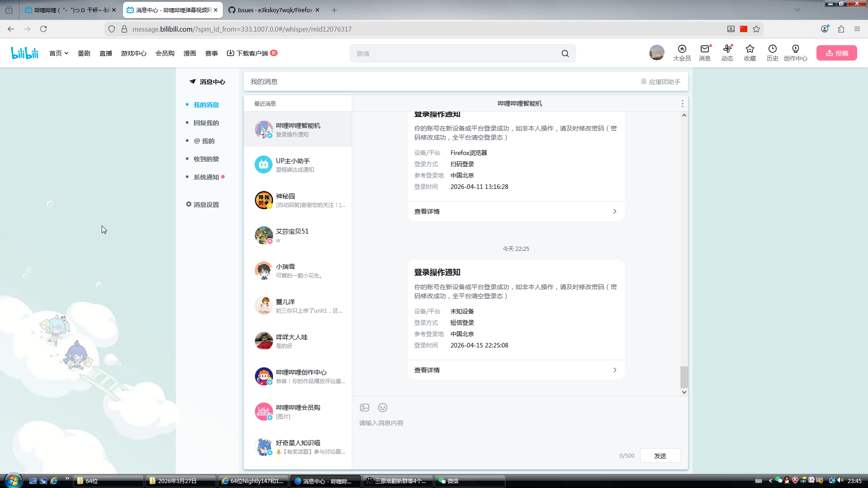Click the 发送 send button
This screenshot has height=488, width=868.
660,456
